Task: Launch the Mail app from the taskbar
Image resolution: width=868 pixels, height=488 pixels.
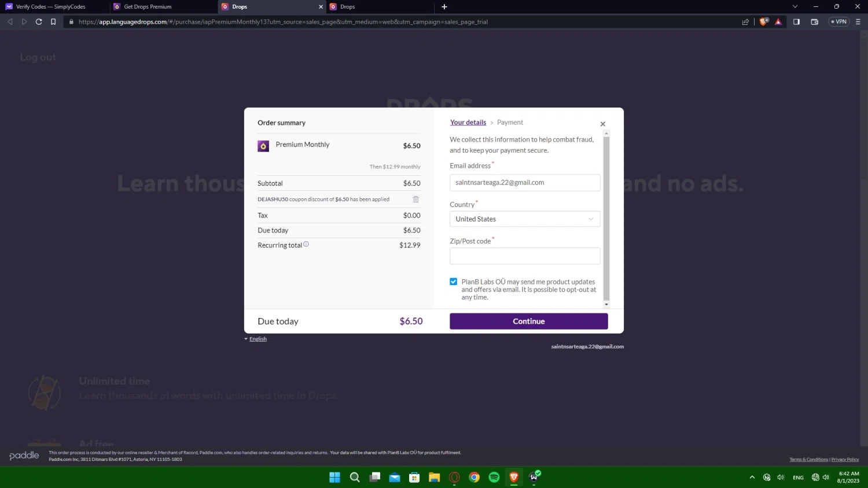Action: click(x=395, y=478)
